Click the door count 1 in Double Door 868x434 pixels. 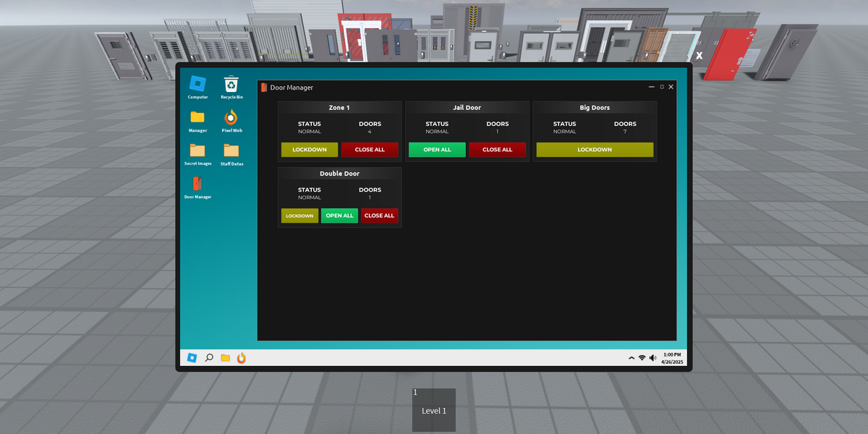pos(370,197)
